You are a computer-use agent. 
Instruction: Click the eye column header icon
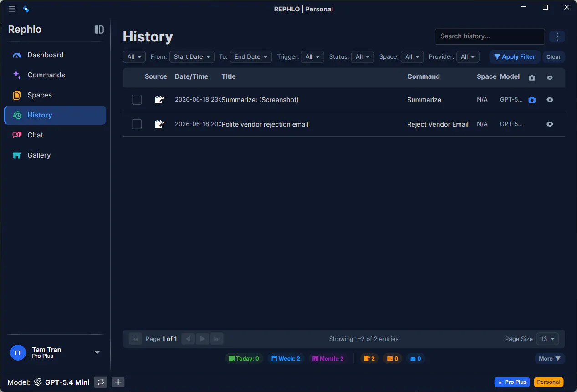[550, 78]
